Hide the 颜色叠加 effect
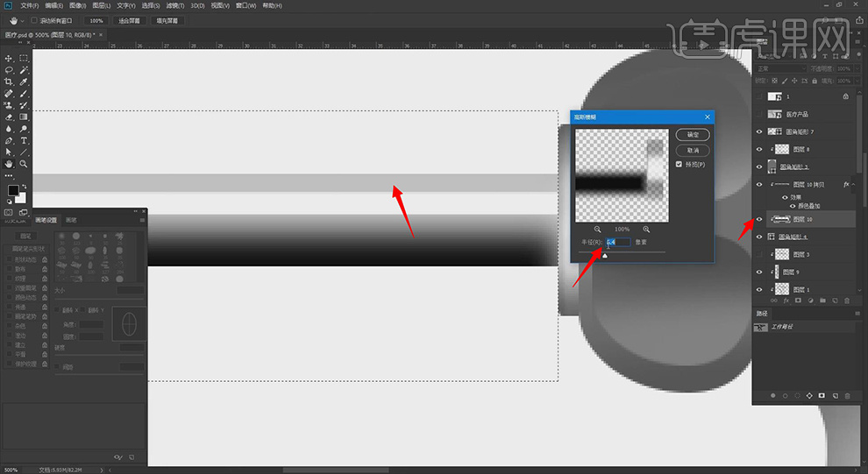Image resolution: width=868 pixels, height=474 pixels. (793, 206)
